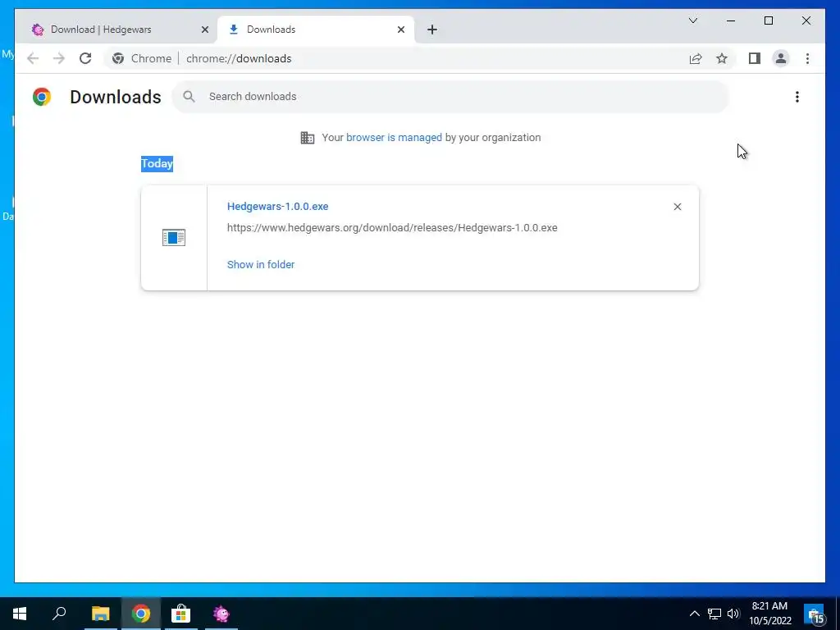Select the highlighted Today heading
Viewport: 840px width, 630px height.
(157, 164)
